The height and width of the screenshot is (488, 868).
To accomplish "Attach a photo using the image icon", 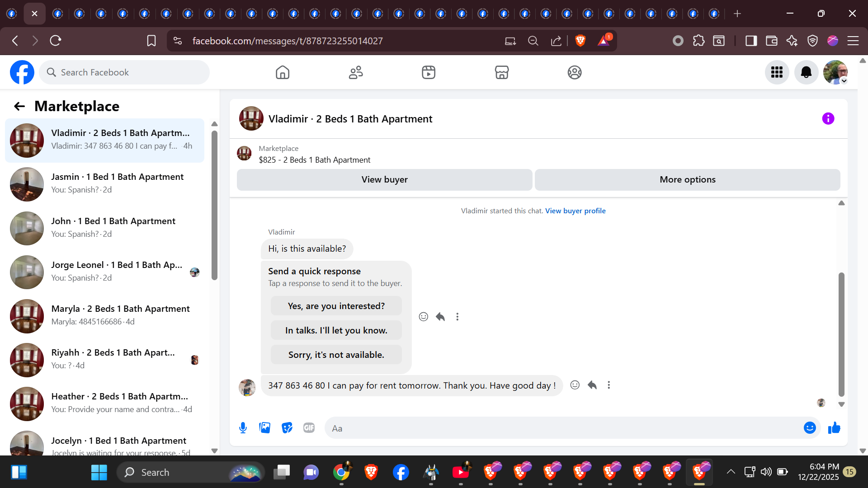I will pyautogui.click(x=265, y=428).
